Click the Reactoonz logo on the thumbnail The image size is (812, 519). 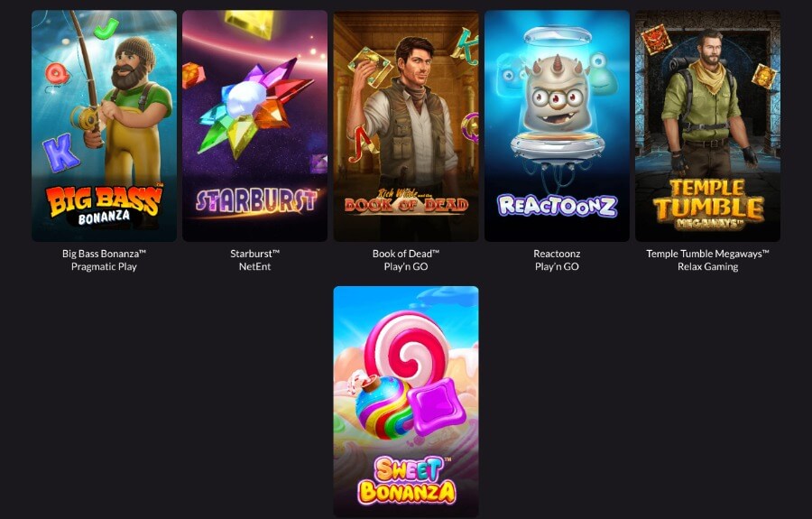pyautogui.click(x=558, y=206)
